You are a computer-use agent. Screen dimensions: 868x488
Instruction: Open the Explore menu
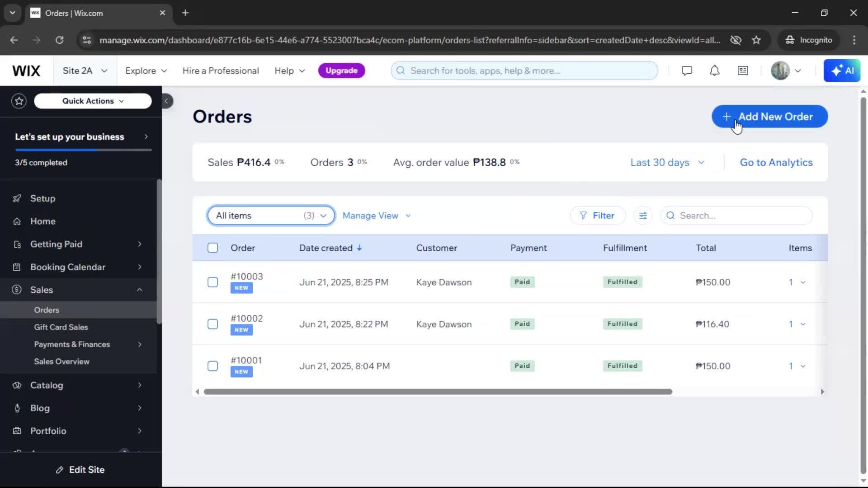point(146,71)
